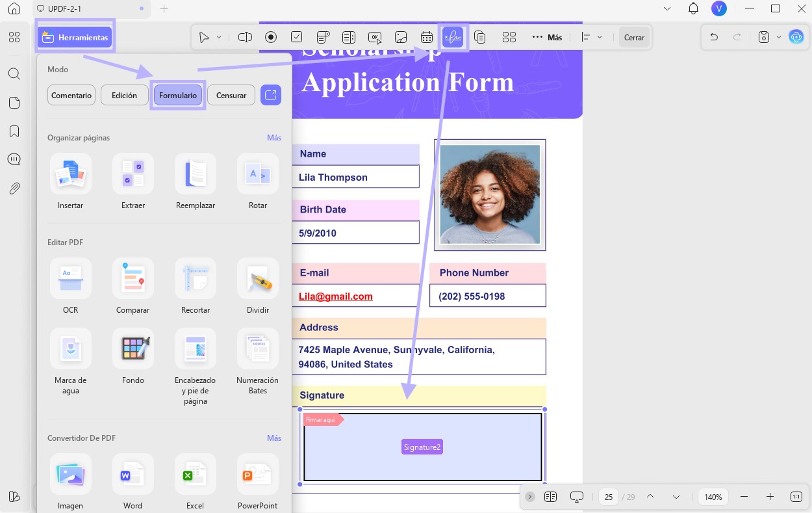Expand the select tool dropdown arrow

coord(219,38)
